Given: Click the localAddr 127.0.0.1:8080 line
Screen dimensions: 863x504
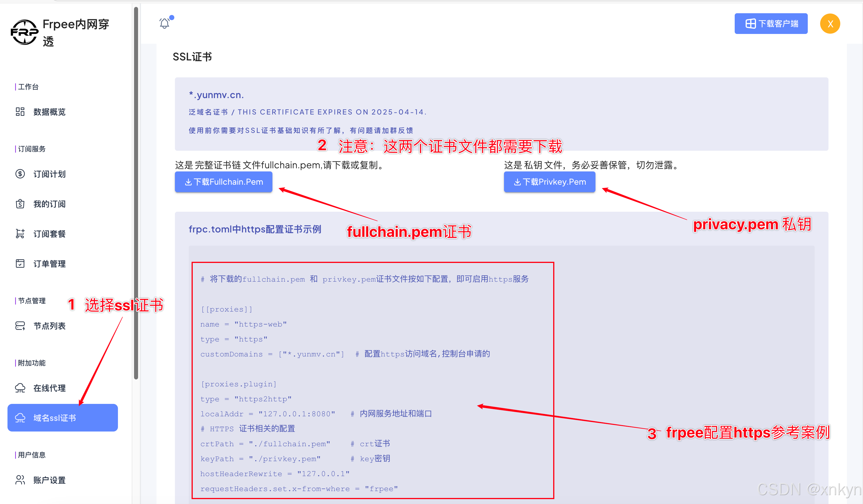Looking at the screenshot, I should pos(316,414).
